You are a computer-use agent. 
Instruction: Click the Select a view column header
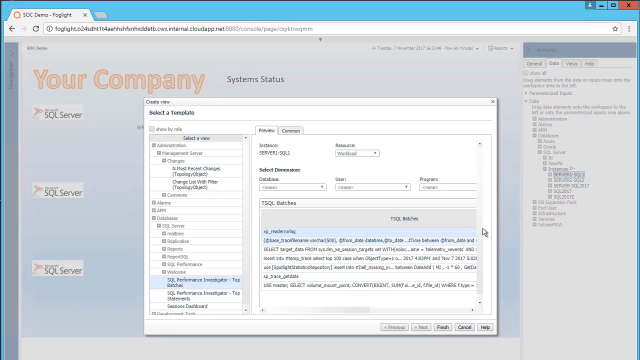196,138
